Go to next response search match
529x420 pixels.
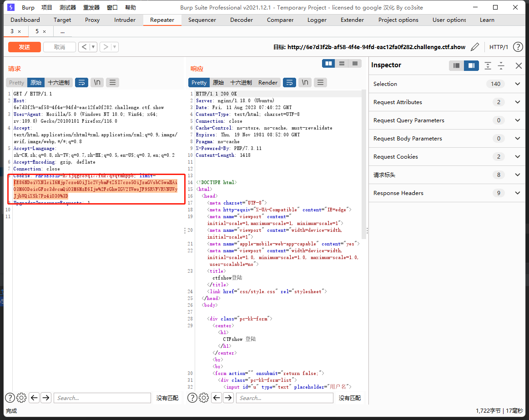coord(228,398)
